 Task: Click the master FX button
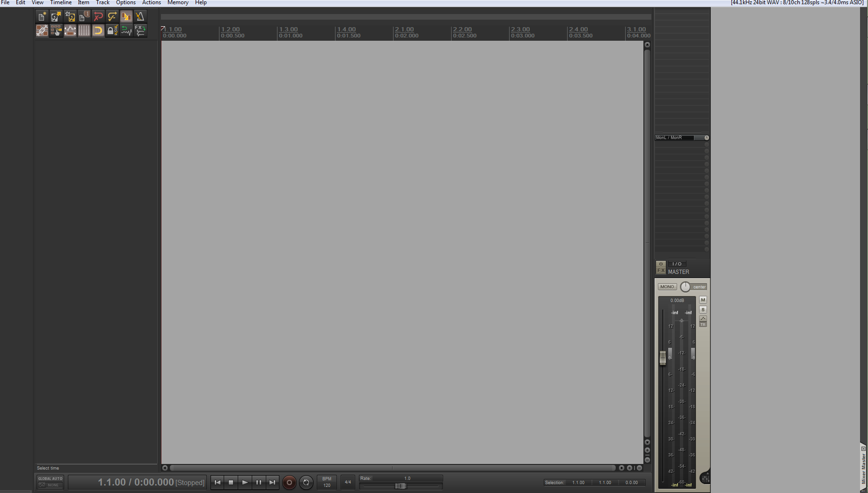pyautogui.click(x=661, y=271)
